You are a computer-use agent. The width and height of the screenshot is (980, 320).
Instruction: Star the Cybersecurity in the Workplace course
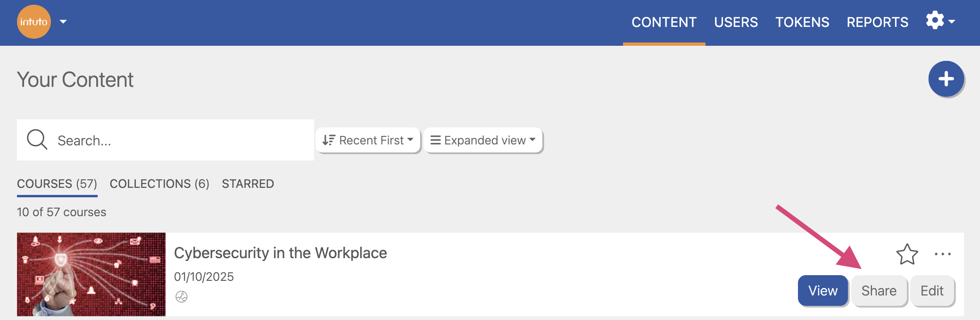point(907,254)
